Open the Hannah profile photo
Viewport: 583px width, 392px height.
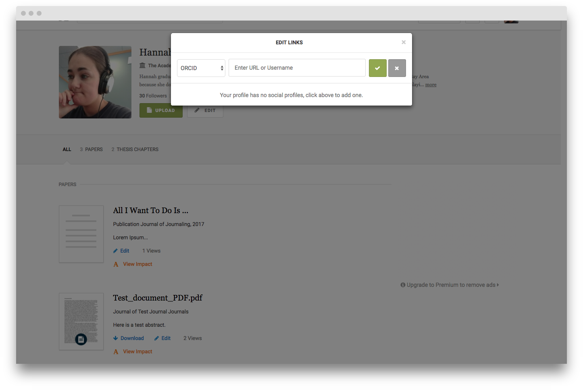coord(95,82)
